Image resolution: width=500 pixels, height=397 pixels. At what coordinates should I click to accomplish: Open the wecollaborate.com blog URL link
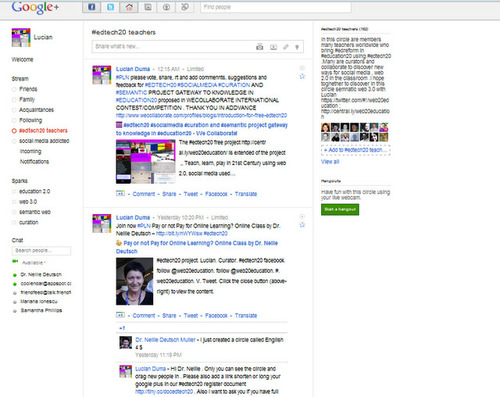click(201, 115)
